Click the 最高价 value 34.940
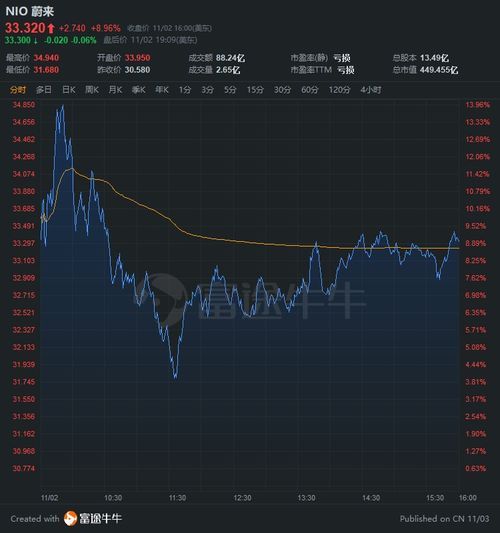The height and width of the screenshot is (533, 500). coord(46,58)
